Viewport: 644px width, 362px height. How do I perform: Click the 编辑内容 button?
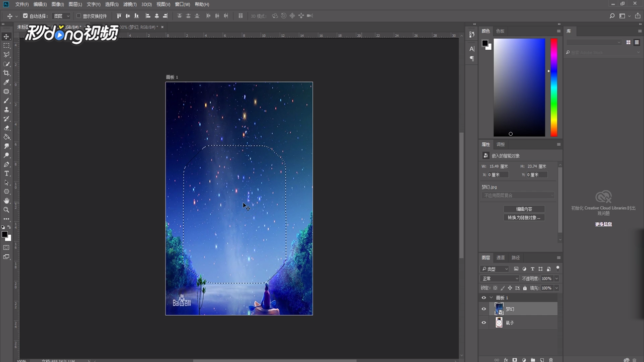tap(524, 209)
